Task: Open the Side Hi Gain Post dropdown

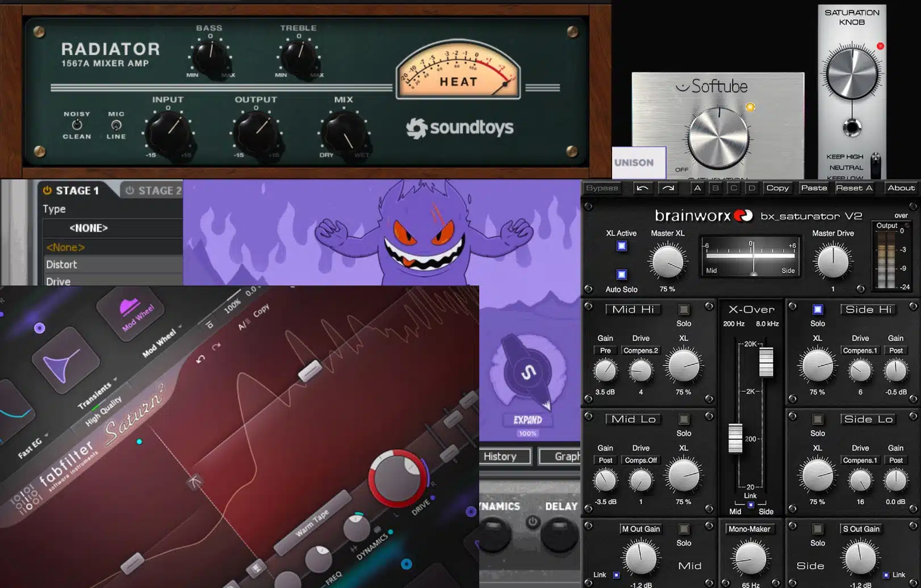Action: point(895,351)
